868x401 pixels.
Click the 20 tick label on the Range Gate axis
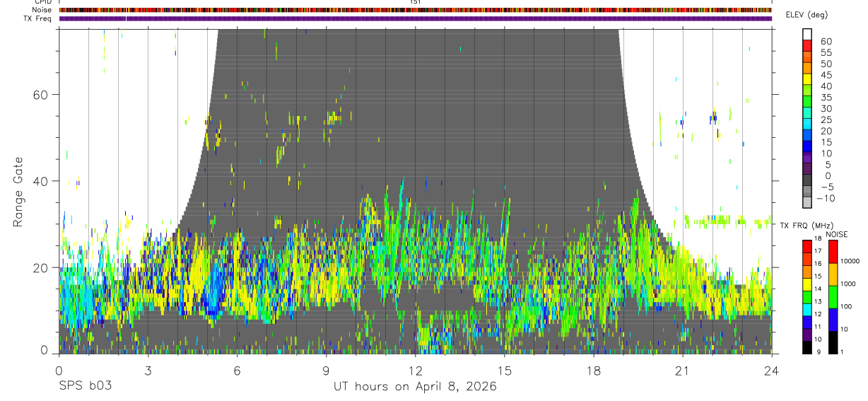(x=40, y=267)
